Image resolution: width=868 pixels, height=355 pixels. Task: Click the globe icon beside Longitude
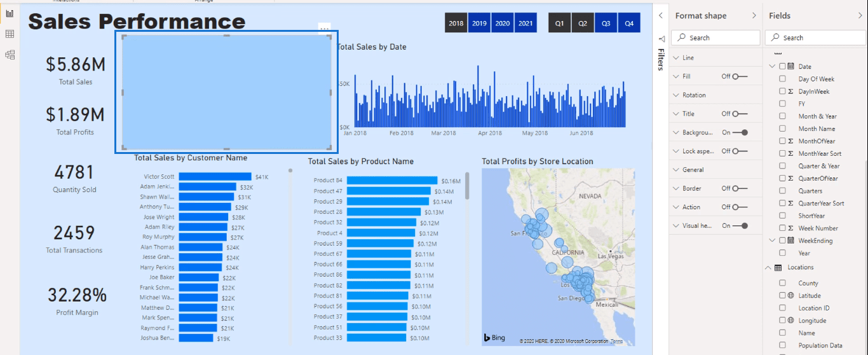(791, 321)
